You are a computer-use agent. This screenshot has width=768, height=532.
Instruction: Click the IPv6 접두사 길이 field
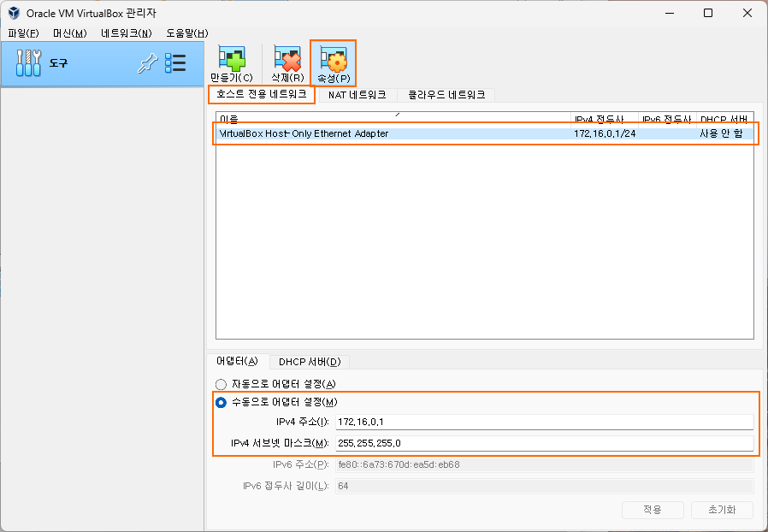tap(544, 487)
